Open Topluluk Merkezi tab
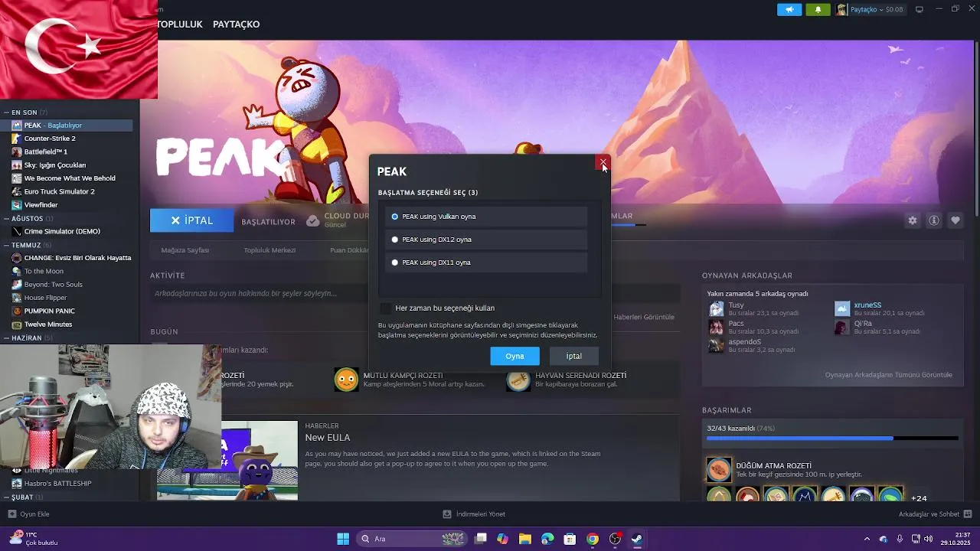The image size is (980, 551). point(269,250)
